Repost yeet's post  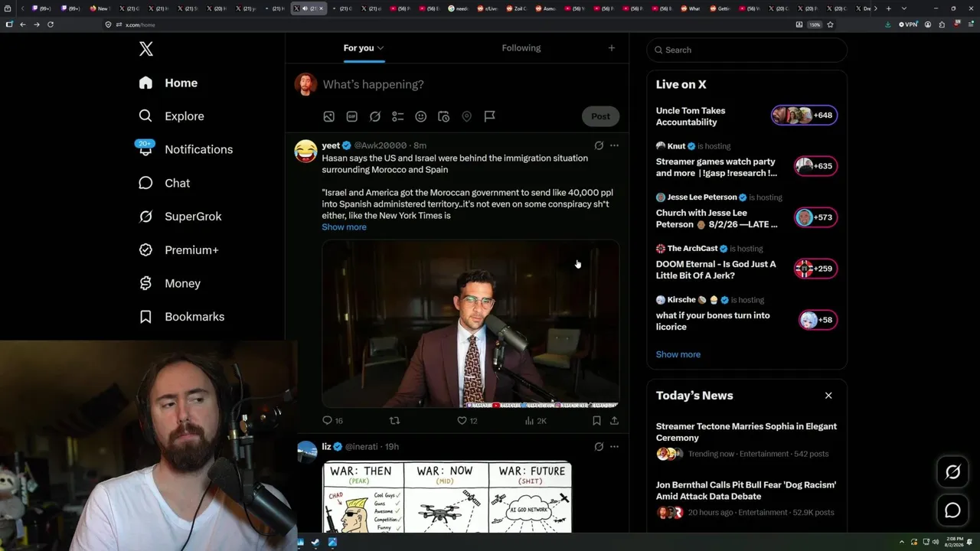pos(394,421)
